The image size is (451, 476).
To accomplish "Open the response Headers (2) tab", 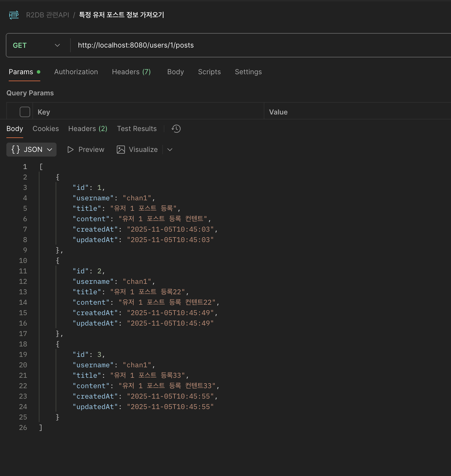I will [x=88, y=129].
